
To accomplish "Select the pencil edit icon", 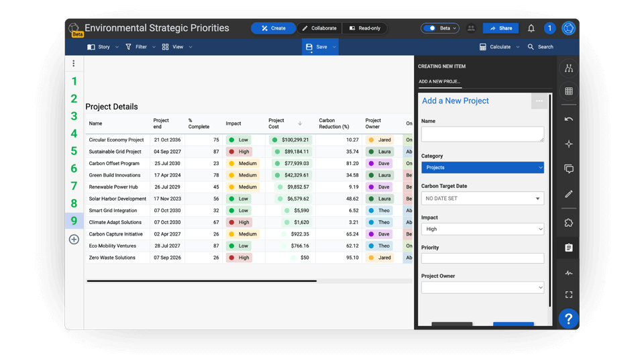I will coord(568,194).
